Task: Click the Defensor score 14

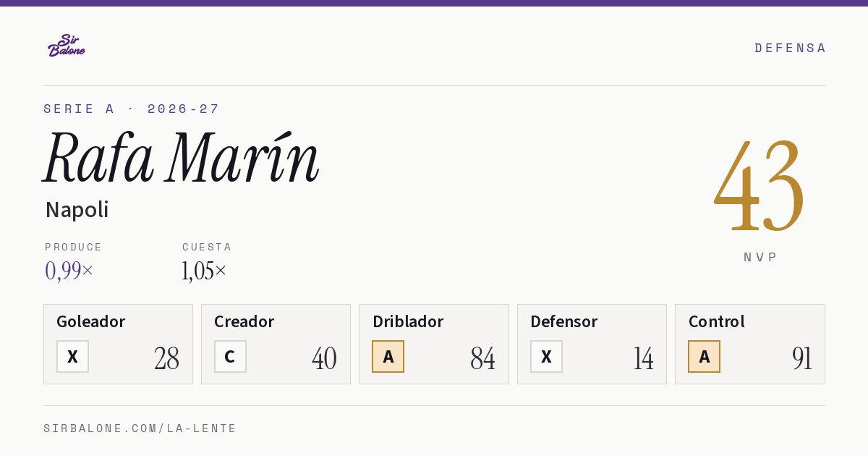Action: 643,358
